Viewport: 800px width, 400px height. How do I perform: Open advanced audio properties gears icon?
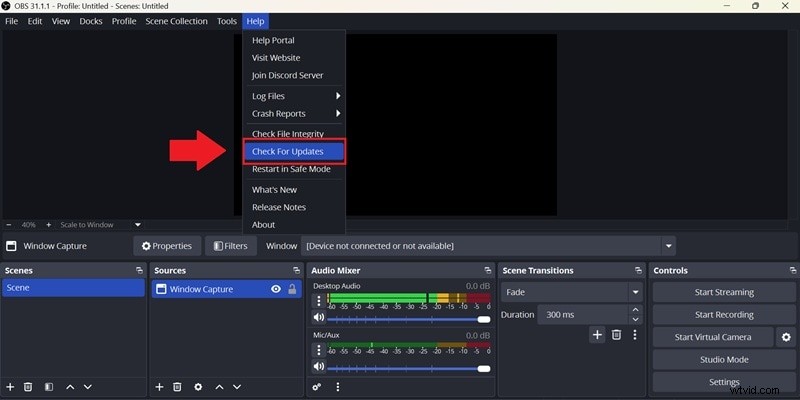coord(317,387)
